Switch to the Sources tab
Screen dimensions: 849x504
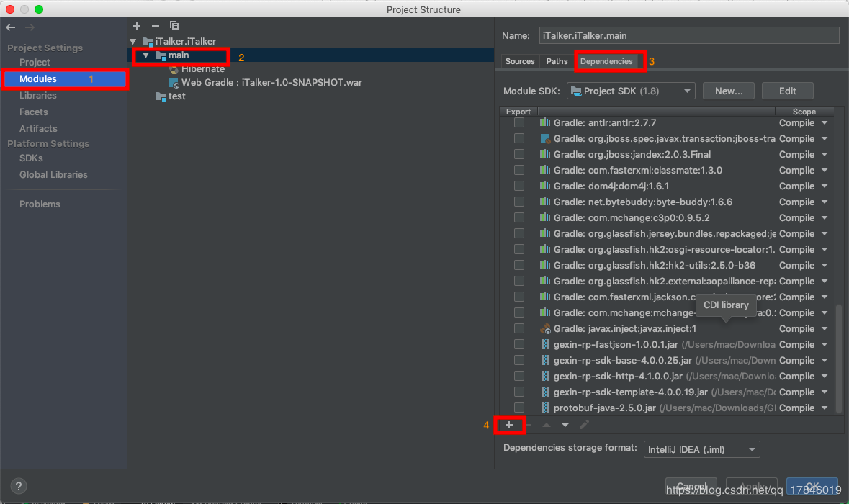pos(520,61)
